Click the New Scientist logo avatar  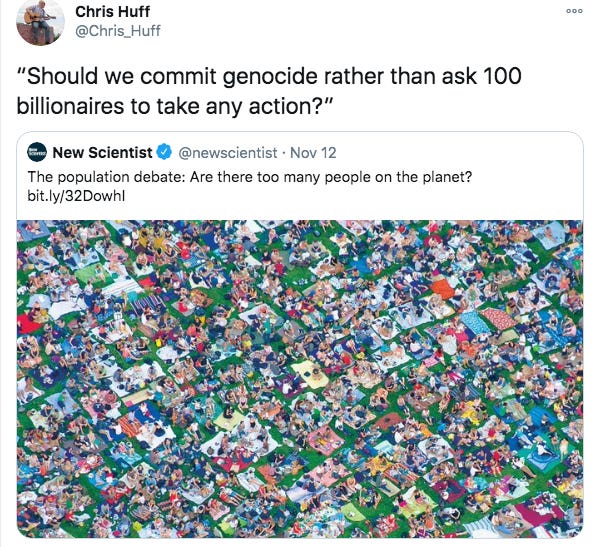[37, 152]
